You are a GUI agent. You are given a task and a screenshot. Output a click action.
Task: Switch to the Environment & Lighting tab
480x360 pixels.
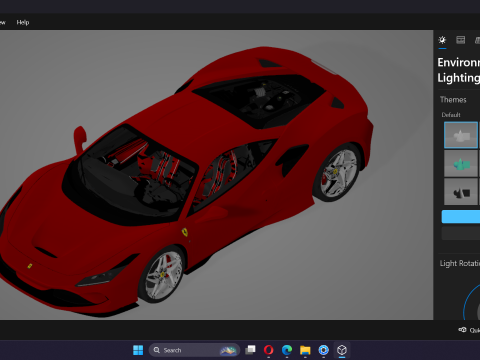(x=442, y=40)
